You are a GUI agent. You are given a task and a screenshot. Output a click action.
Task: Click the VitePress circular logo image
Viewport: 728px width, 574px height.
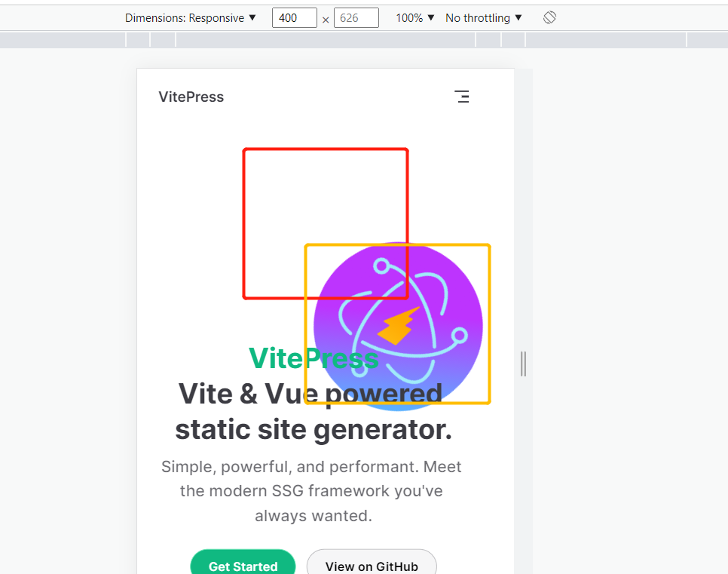pos(397,324)
